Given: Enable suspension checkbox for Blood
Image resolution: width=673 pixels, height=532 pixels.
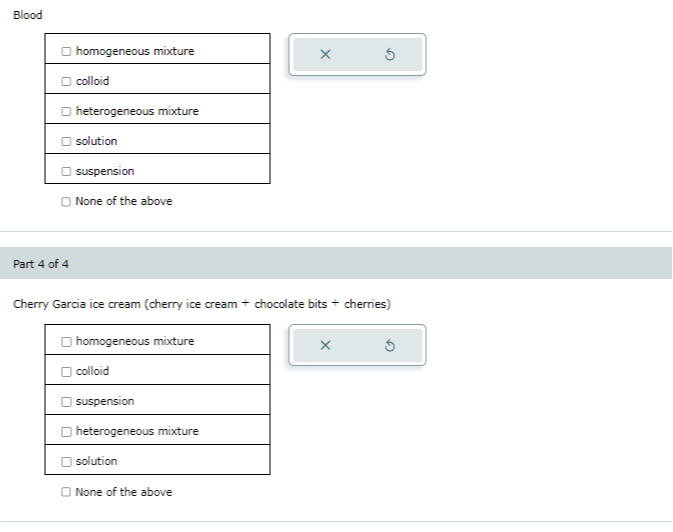Looking at the screenshot, I should click(66, 171).
